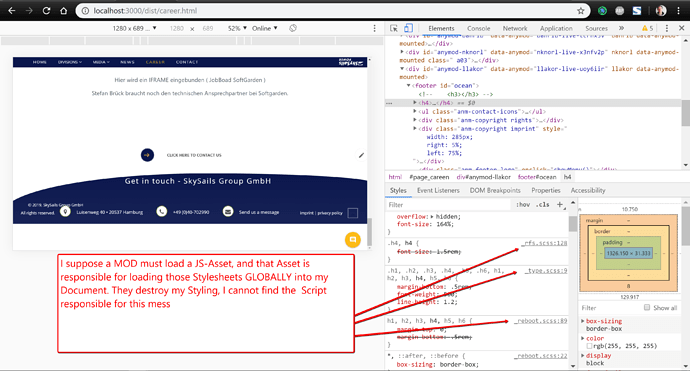This screenshot has height=371, width=690.
Task: Click the white color swatch in computed
Action: click(589, 346)
